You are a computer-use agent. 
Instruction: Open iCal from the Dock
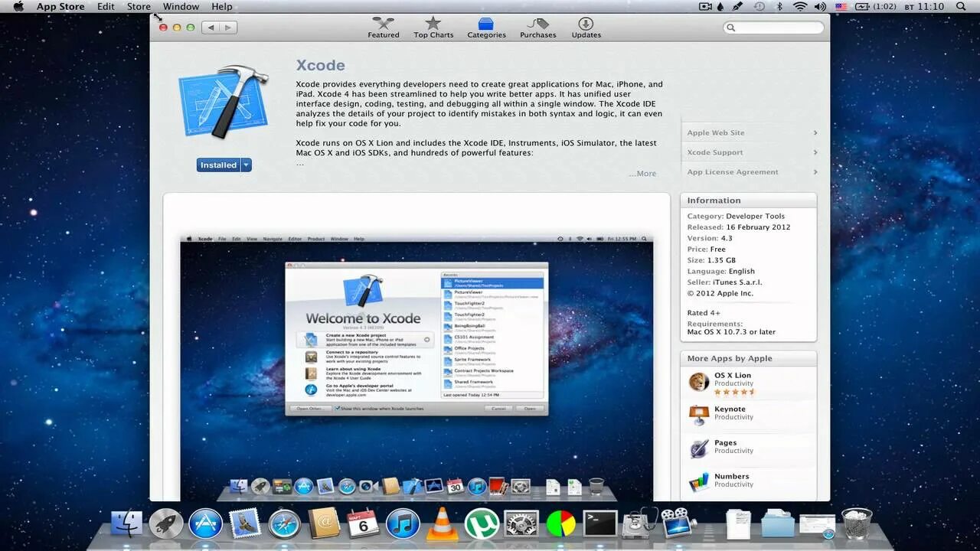[x=363, y=524]
